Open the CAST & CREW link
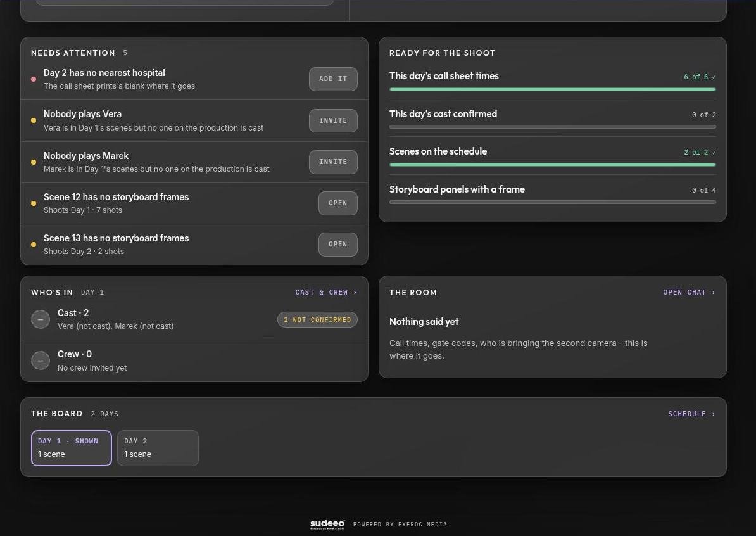The width and height of the screenshot is (756, 536). (326, 292)
